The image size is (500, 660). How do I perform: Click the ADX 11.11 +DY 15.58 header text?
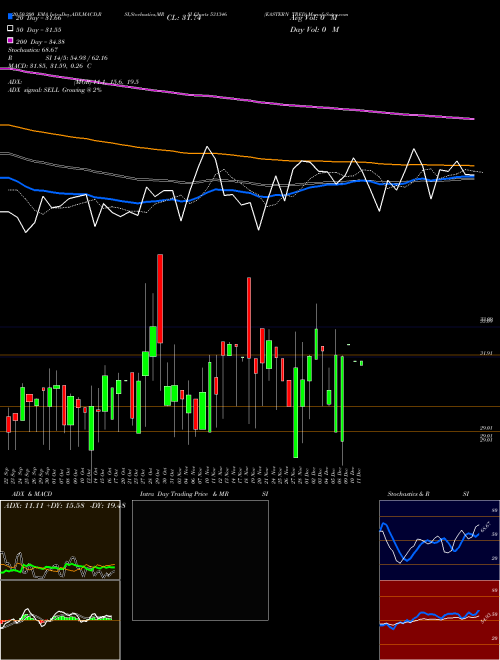pyautogui.click(x=64, y=505)
